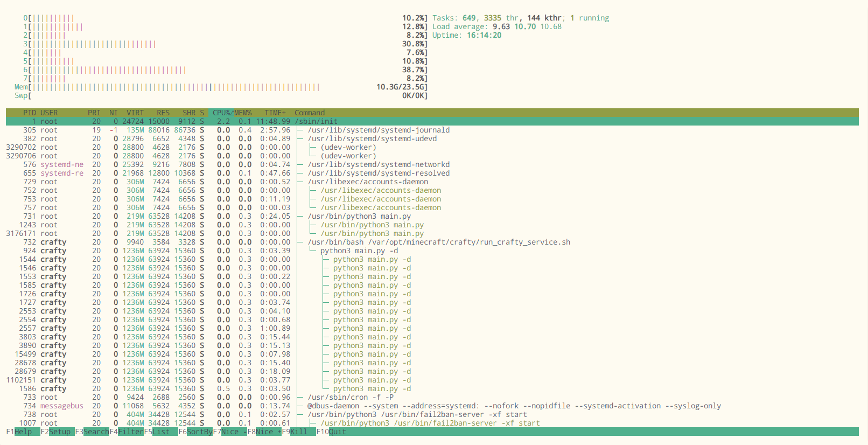This screenshot has width=868, height=445.
Task: Click the F9 Kill button
Action: click(x=299, y=432)
